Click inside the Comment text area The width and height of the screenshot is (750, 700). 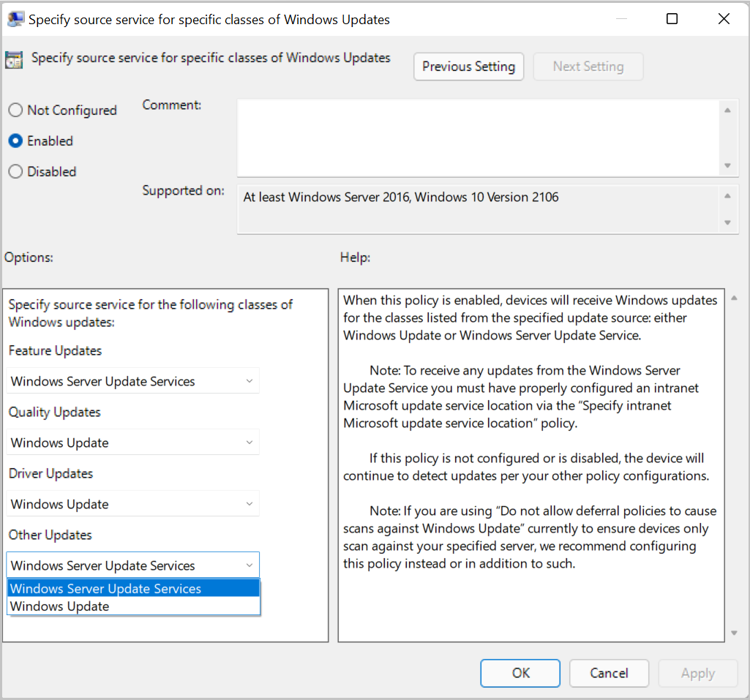click(476, 135)
